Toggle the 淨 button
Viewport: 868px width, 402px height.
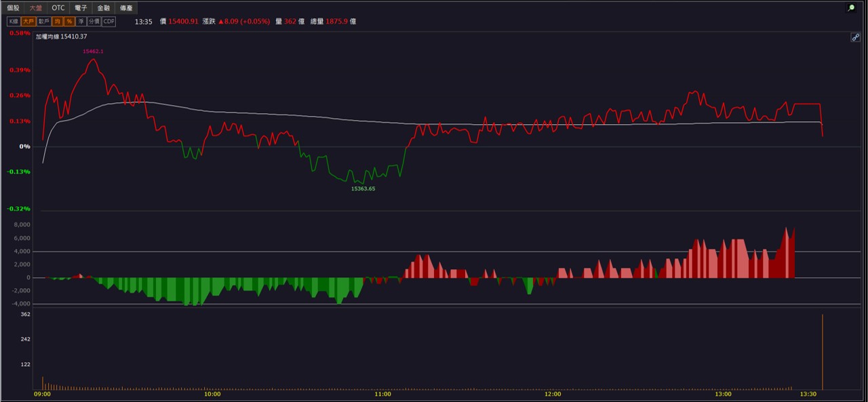81,22
